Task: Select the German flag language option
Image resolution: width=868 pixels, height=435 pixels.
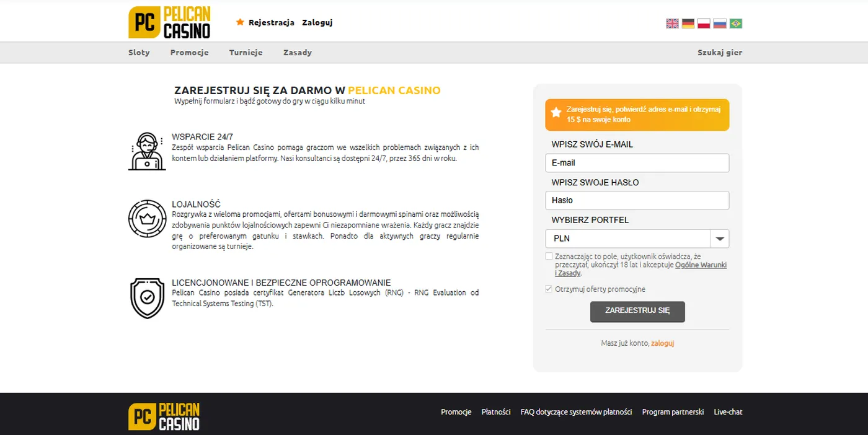Action: (x=688, y=23)
